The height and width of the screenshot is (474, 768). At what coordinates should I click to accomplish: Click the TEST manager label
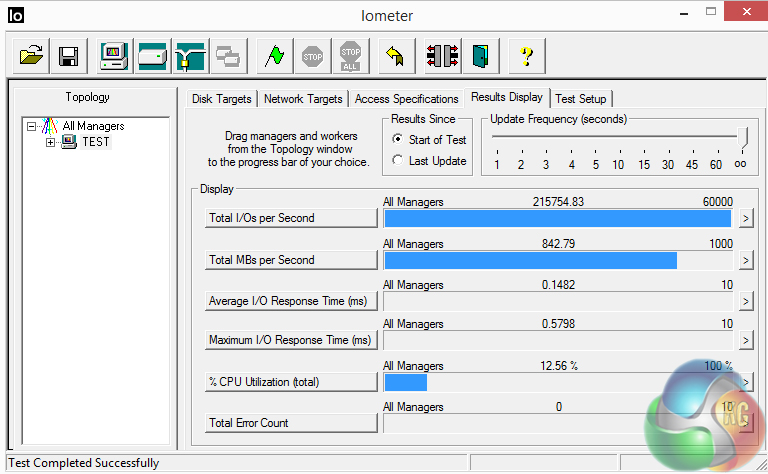point(96,142)
